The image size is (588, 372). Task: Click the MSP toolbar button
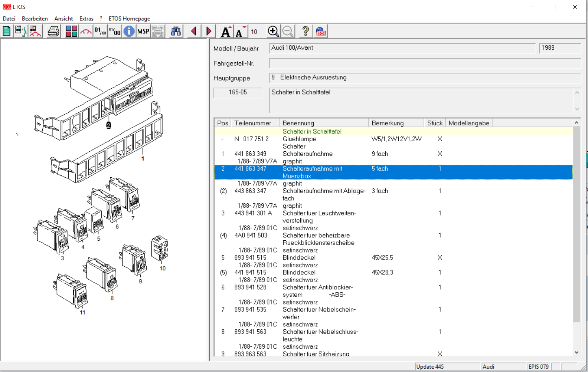pyautogui.click(x=143, y=32)
